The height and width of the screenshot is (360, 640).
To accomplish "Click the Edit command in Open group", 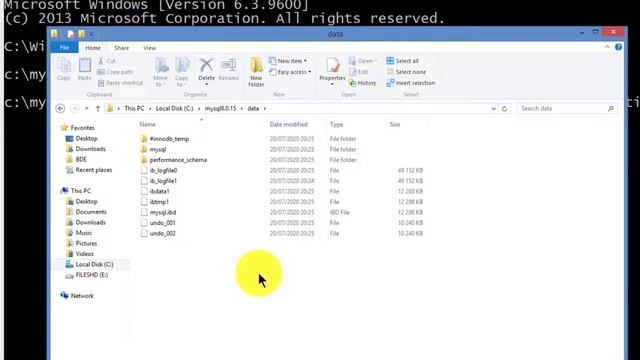I will pyautogui.click(x=358, y=72).
